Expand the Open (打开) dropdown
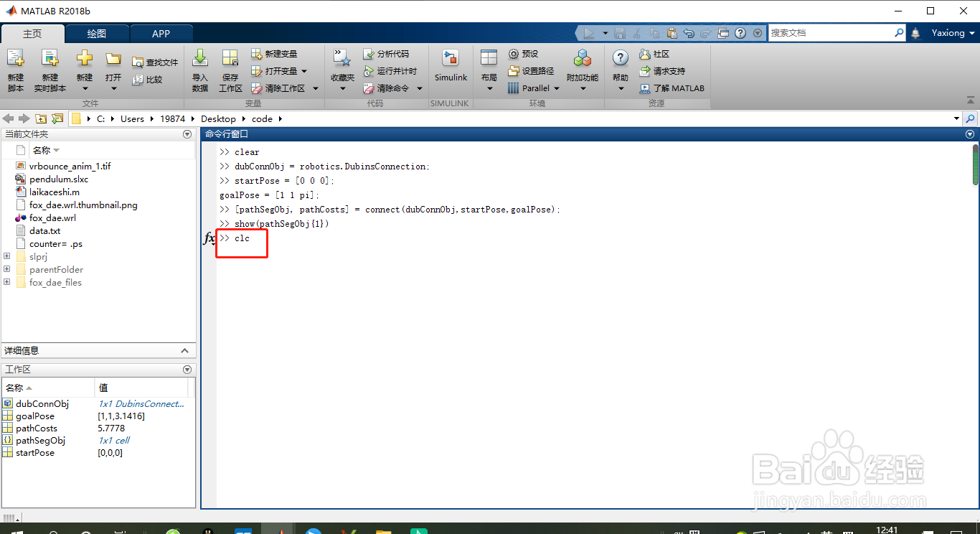Screen dimensions: 980x534 (113, 88)
